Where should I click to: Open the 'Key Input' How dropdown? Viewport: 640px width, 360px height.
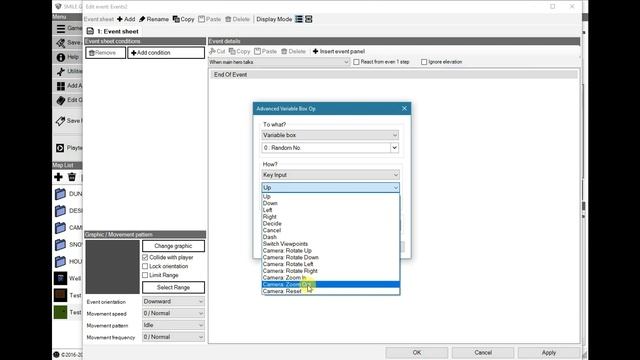click(330, 175)
